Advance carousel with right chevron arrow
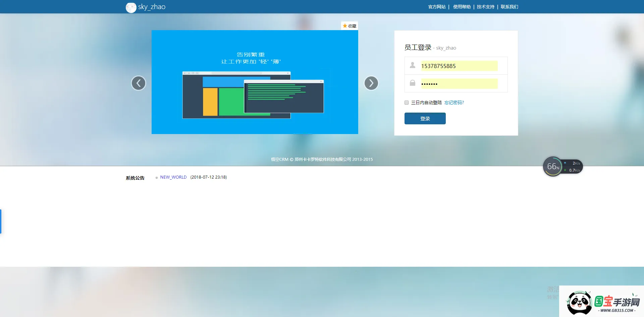 click(x=371, y=83)
